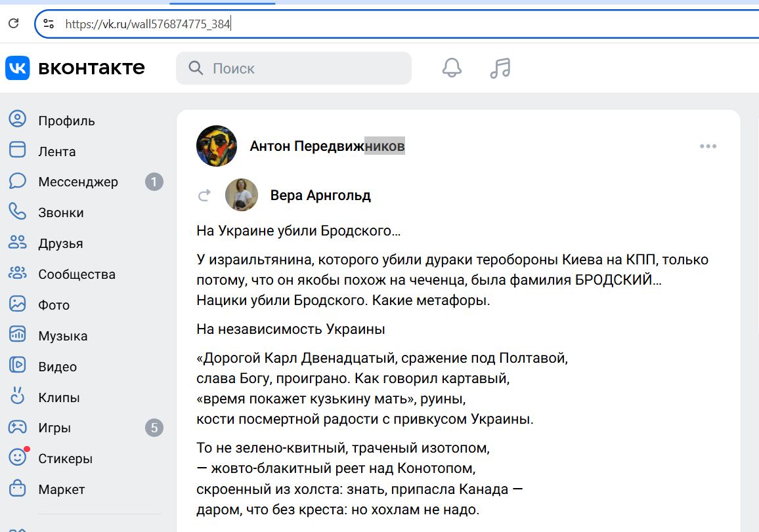
Task: Open Мессенджер in the sidebar
Action: pyautogui.click(x=78, y=182)
